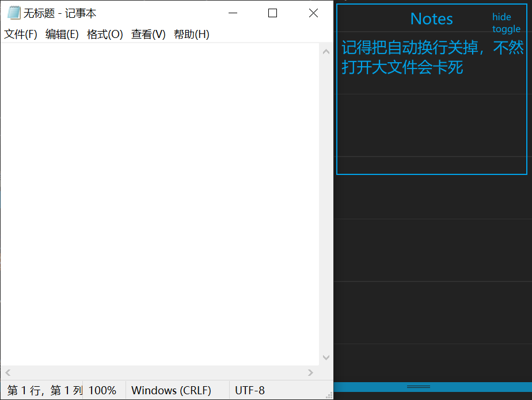Click the vertical scrollbar down arrow

point(326,357)
